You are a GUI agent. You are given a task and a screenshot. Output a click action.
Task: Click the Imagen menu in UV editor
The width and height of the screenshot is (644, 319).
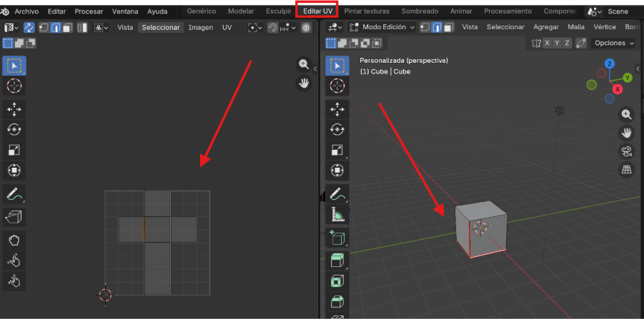point(200,27)
